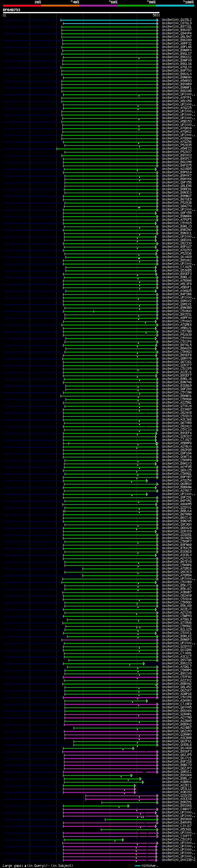Select the label UniRef100_A7PTP1
The image size is (197, 868).
[177, 98]
